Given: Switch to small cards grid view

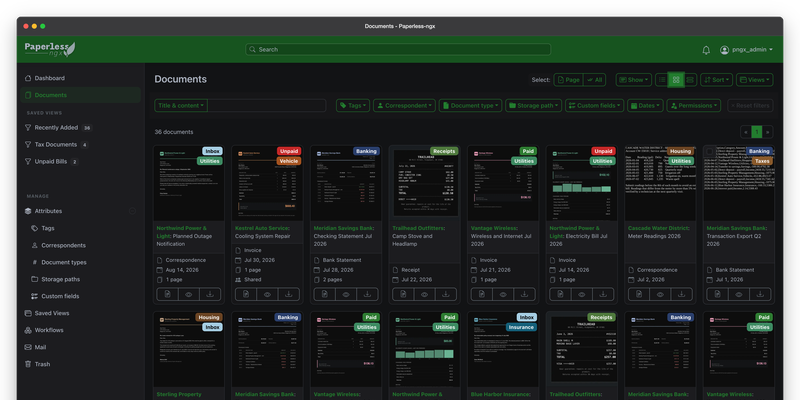Looking at the screenshot, I should coord(676,80).
